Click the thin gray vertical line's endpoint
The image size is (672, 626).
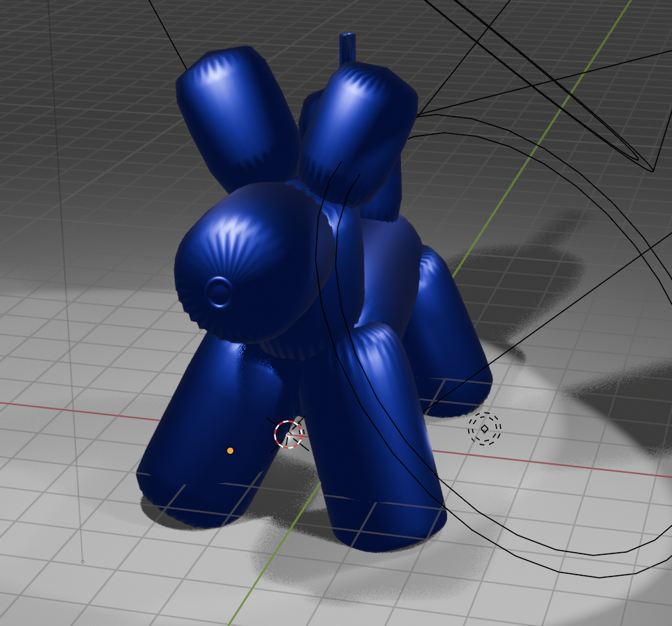[83, 562]
